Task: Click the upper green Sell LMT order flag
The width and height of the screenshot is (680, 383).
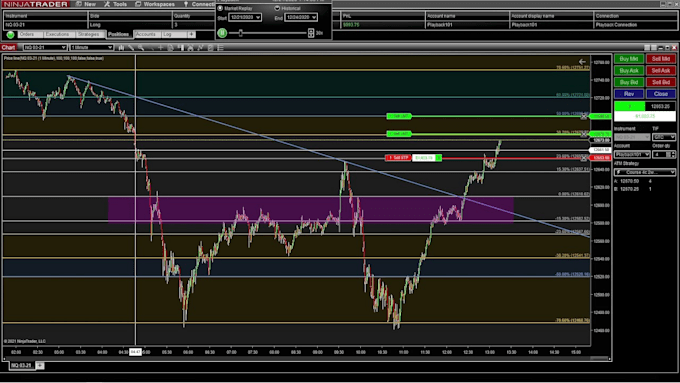Action: point(399,116)
